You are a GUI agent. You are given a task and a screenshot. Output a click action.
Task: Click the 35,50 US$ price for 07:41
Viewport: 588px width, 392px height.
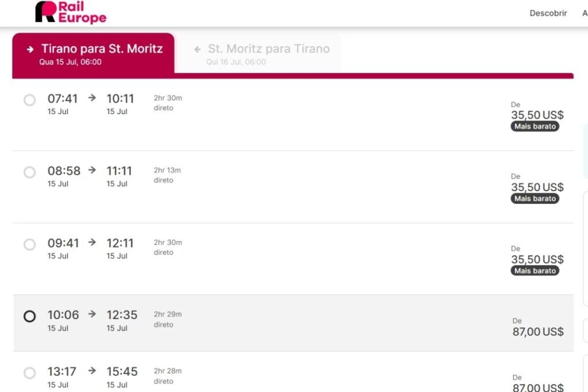pyautogui.click(x=537, y=115)
